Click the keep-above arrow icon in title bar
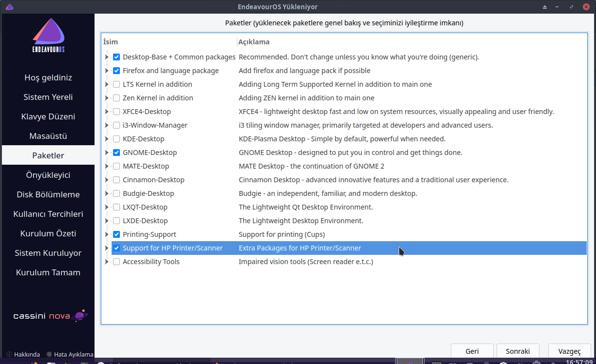The image size is (596, 364). [545, 7]
